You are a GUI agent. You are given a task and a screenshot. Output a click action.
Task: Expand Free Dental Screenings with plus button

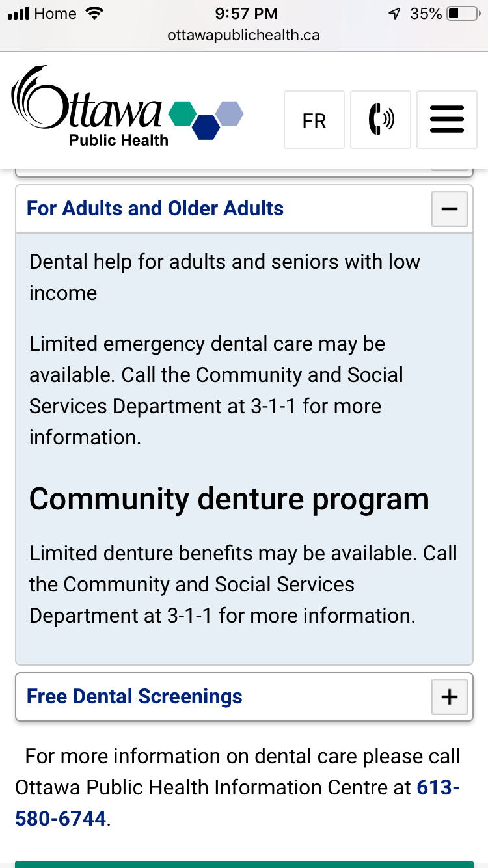[x=449, y=697]
